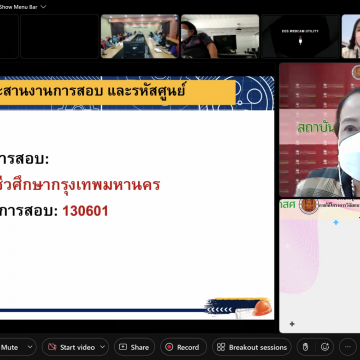Viewport: 360px width, 360px height.
Task: Click the Share screen icon
Action: pyautogui.click(x=123, y=347)
